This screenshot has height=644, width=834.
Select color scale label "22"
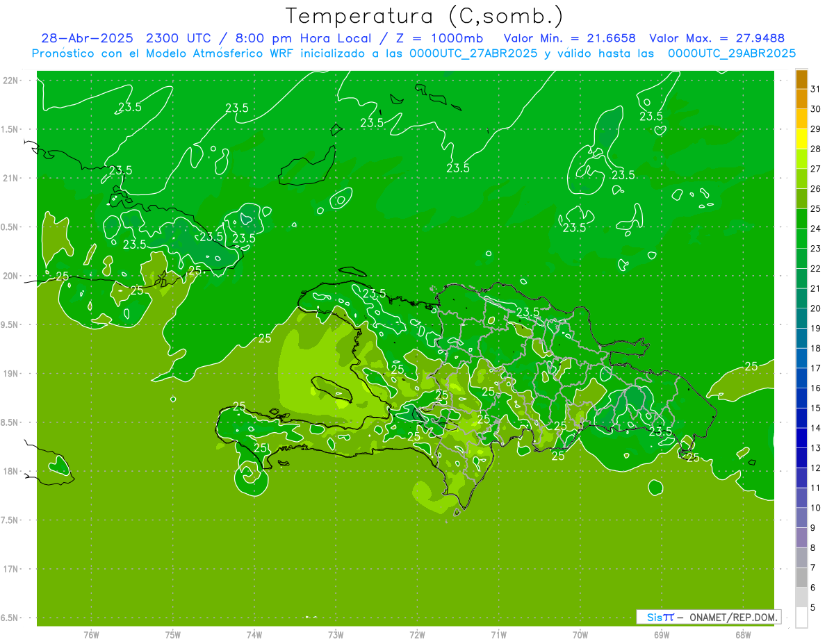[x=815, y=269]
